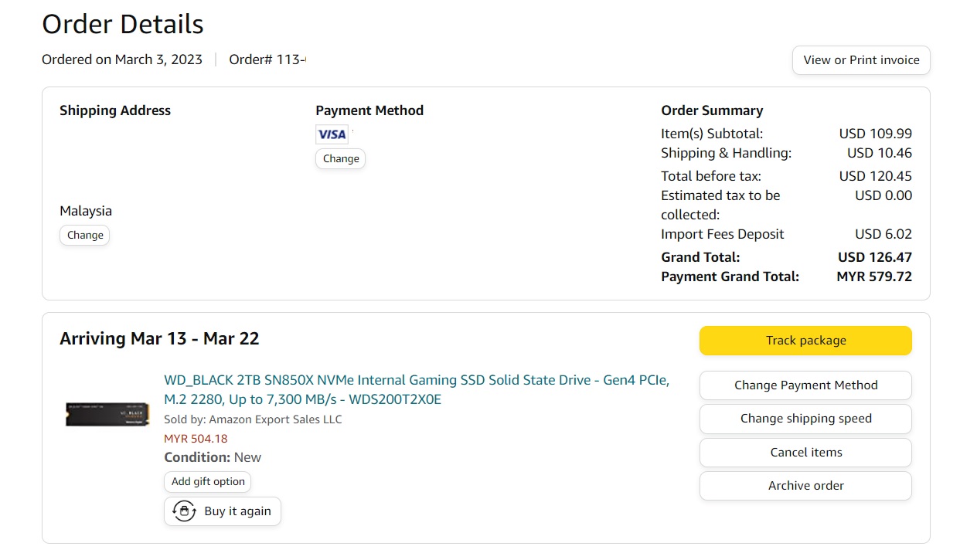Screen dimensions: 960x560
Task: Click the MYR 504.18 item price
Action: 196,439
